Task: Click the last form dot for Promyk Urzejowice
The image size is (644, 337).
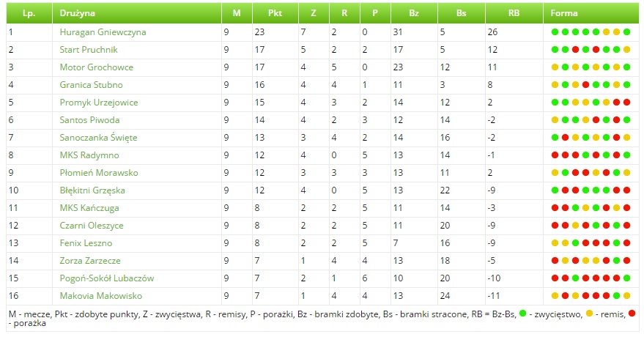Action: (x=627, y=103)
